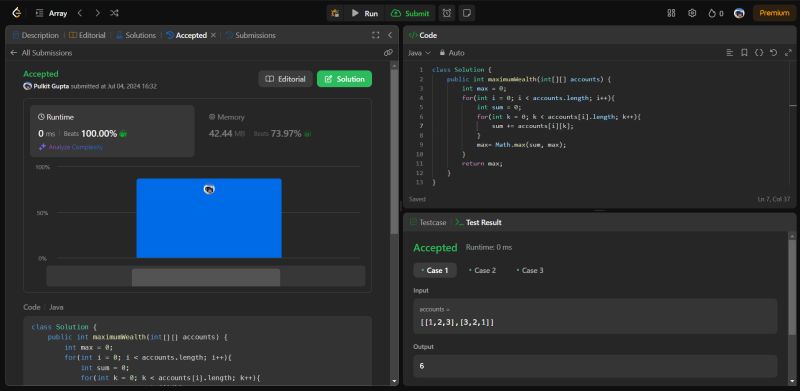Go to next problem arrow
The width and height of the screenshot is (800, 391).
click(x=97, y=13)
